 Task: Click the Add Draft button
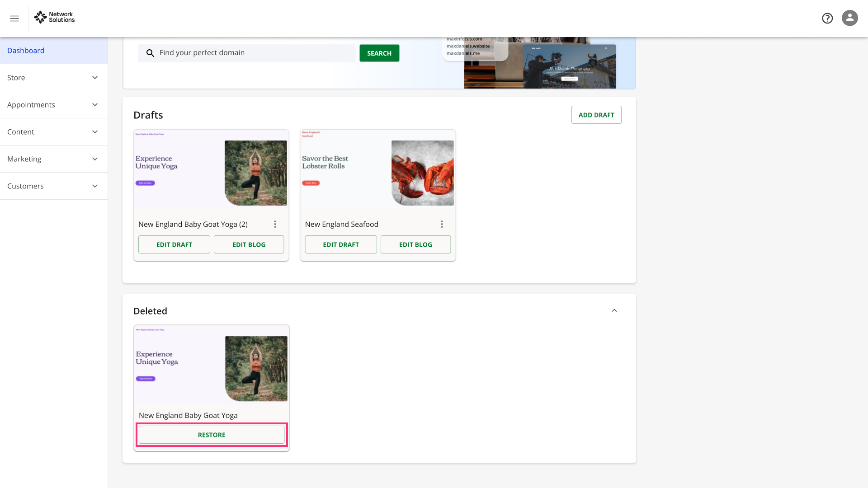[596, 115]
